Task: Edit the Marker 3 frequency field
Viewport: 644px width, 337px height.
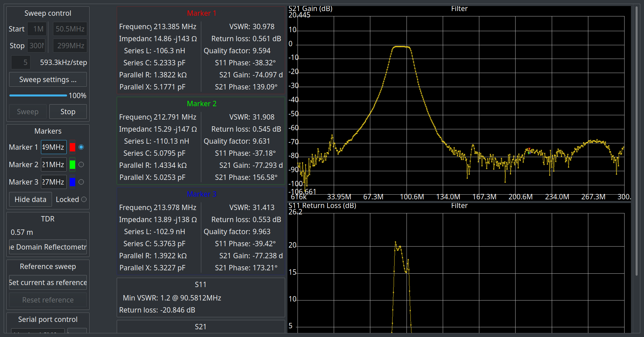Action: point(54,182)
